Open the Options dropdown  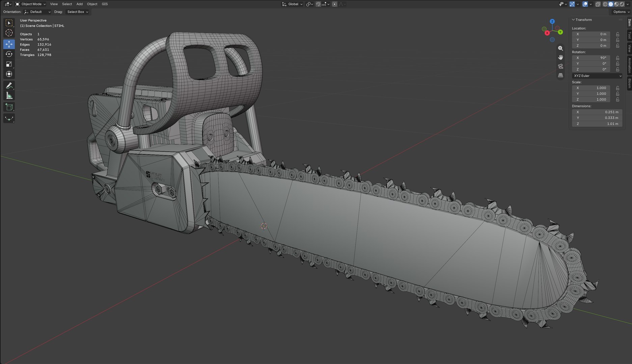pos(621,12)
